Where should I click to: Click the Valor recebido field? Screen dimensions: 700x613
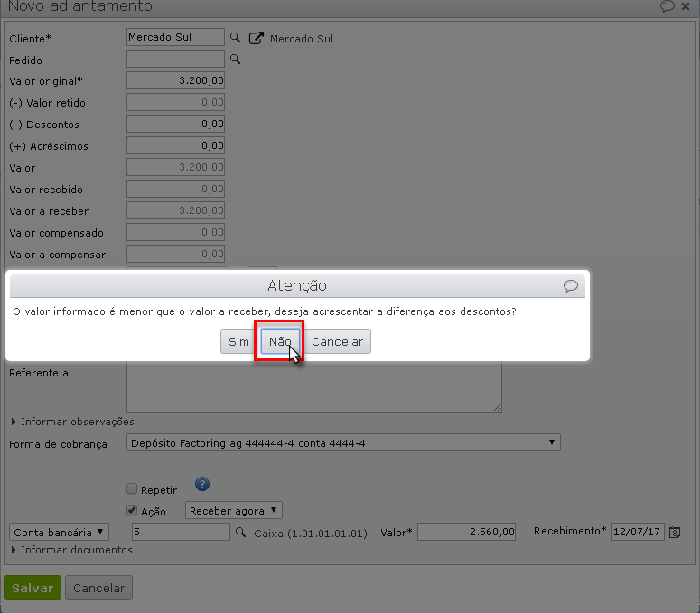(175, 189)
